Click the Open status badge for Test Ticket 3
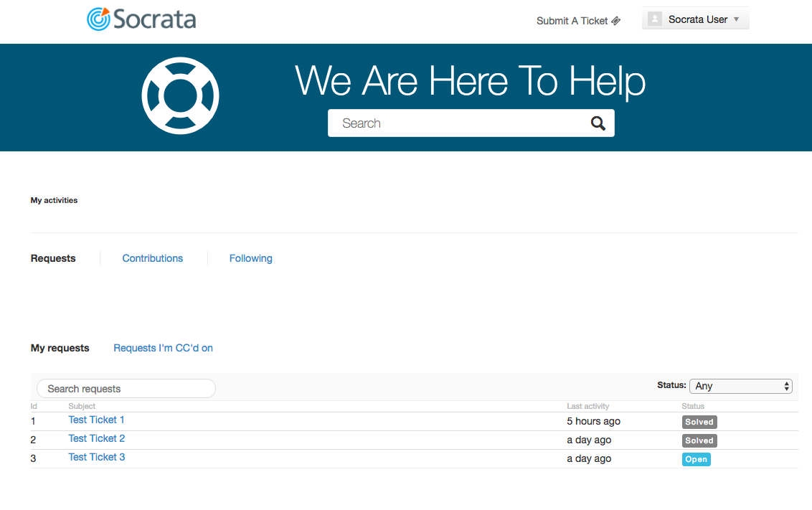This screenshot has width=812, height=510. point(696,459)
